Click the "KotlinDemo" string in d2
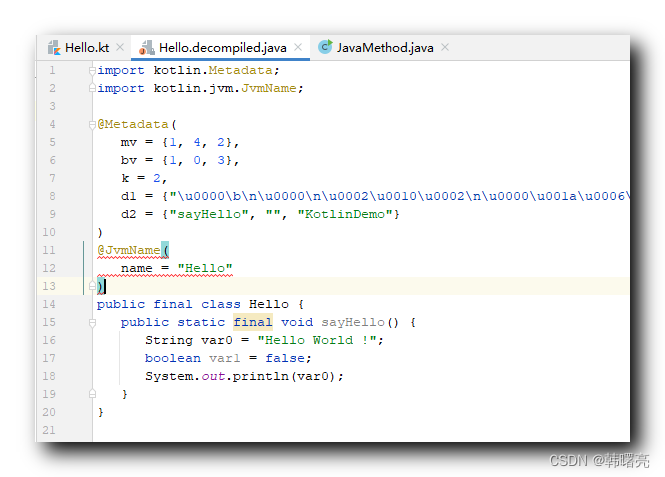 pyautogui.click(x=345, y=214)
